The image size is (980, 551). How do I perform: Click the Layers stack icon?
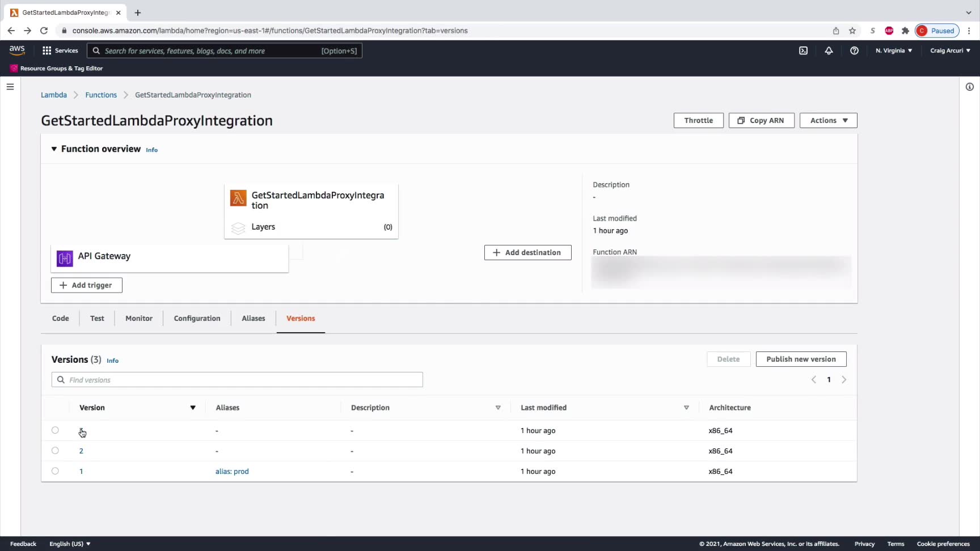point(238,227)
